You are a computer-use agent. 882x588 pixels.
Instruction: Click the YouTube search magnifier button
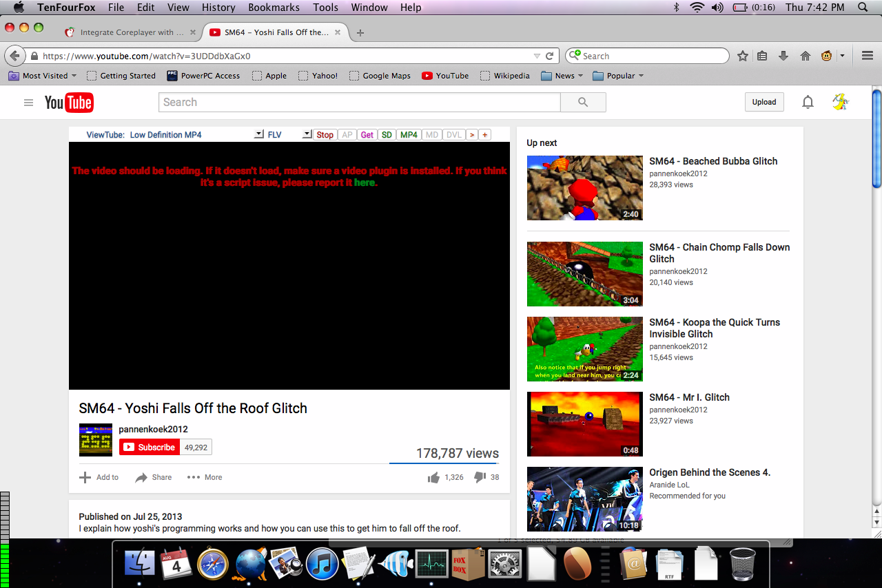tap(583, 102)
